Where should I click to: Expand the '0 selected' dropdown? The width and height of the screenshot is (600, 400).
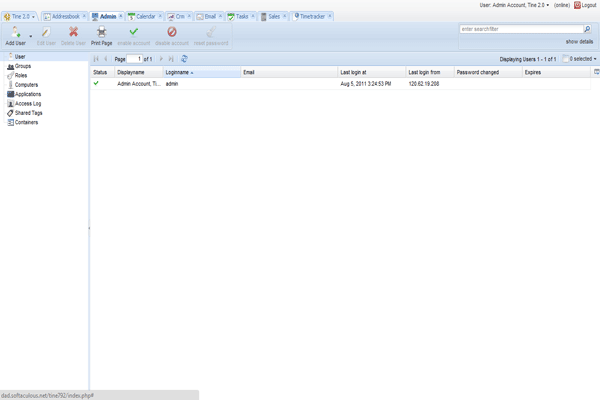pos(580,60)
